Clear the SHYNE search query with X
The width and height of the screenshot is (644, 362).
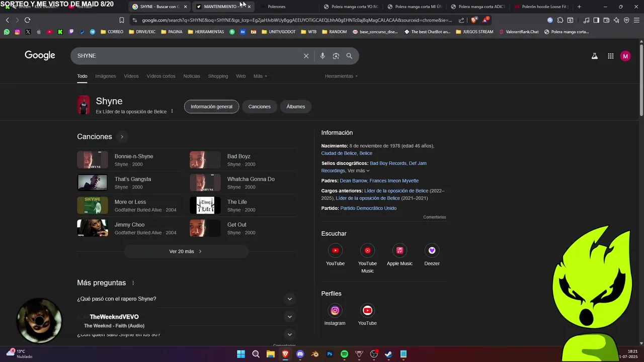(306, 56)
